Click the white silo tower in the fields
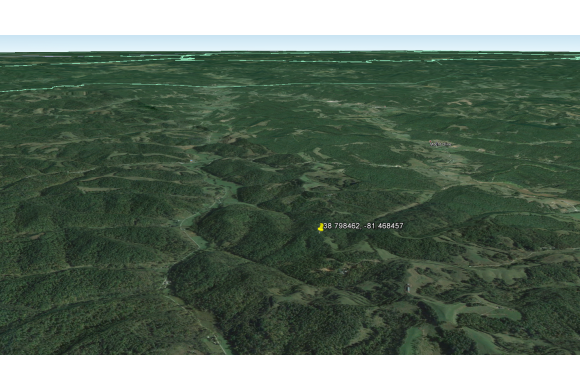Screen dimensions: 580x390 pyautogui.click(x=408, y=288)
